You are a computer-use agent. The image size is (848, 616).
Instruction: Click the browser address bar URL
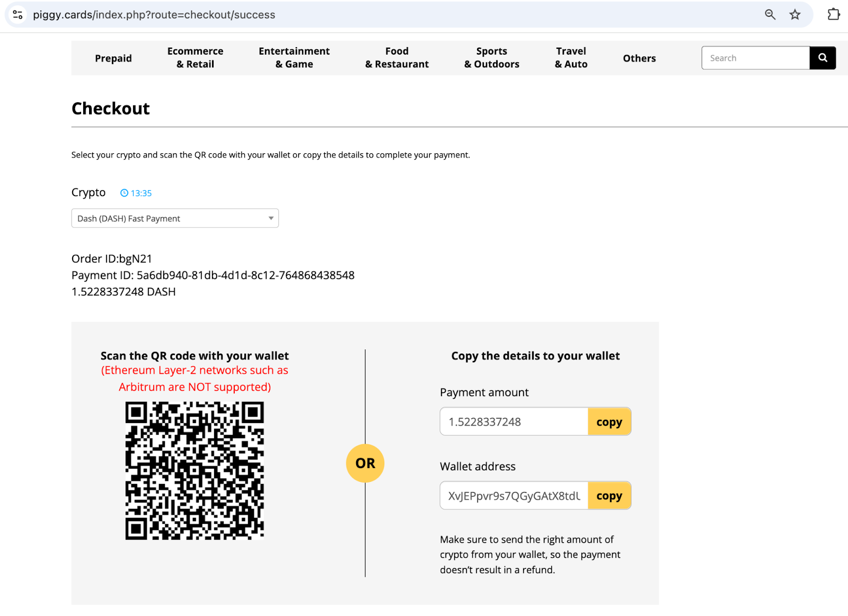[154, 15]
